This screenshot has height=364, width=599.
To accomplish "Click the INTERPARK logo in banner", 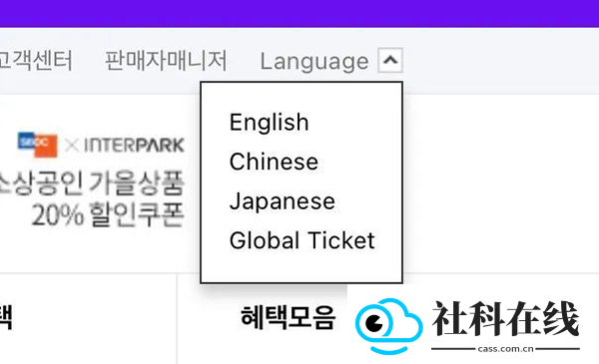I will (134, 146).
